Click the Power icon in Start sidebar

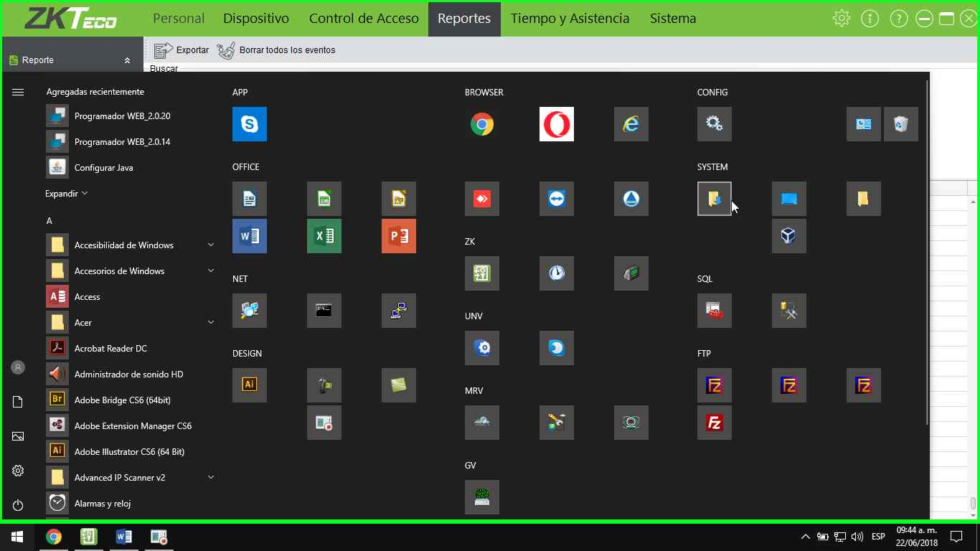tap(18, 505)
